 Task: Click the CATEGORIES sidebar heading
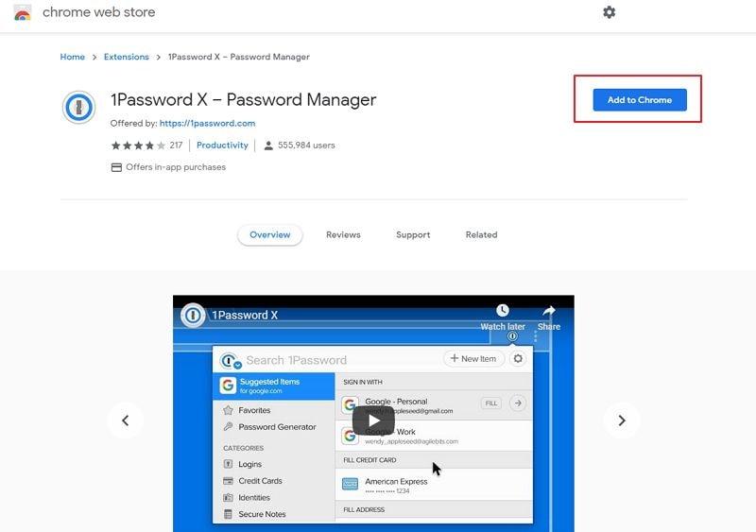[244, 448]
